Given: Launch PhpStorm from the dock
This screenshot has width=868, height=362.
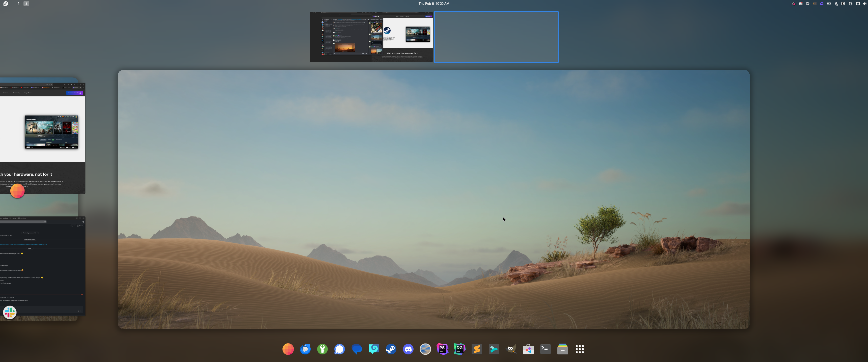Looking at the screenshot, I should (x=442, y=349).
